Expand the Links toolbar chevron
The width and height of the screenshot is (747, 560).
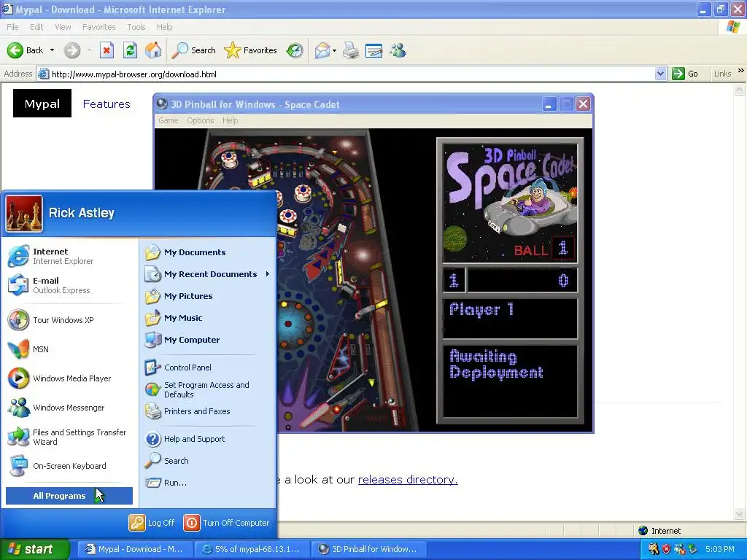pyautogui.click(x=741, y=71)
